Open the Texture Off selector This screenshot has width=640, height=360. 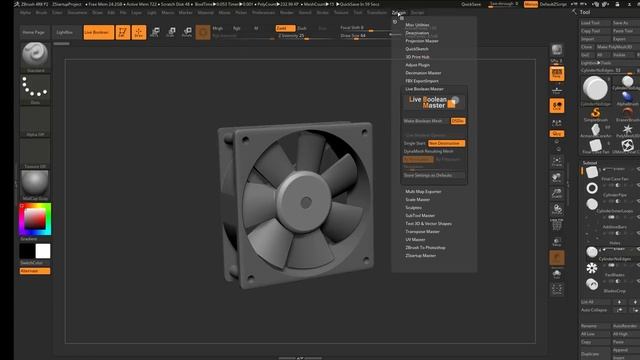pyautogui.click(x=35, y=153)
